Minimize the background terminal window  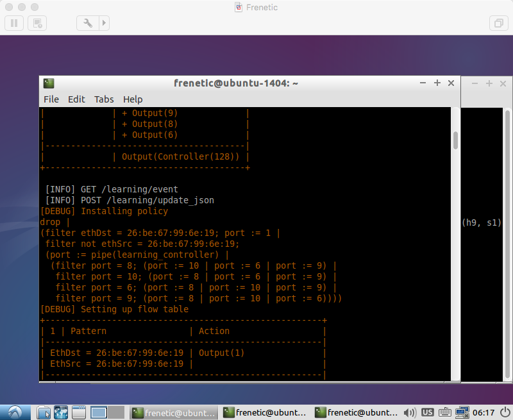click(x=475, y=84)
